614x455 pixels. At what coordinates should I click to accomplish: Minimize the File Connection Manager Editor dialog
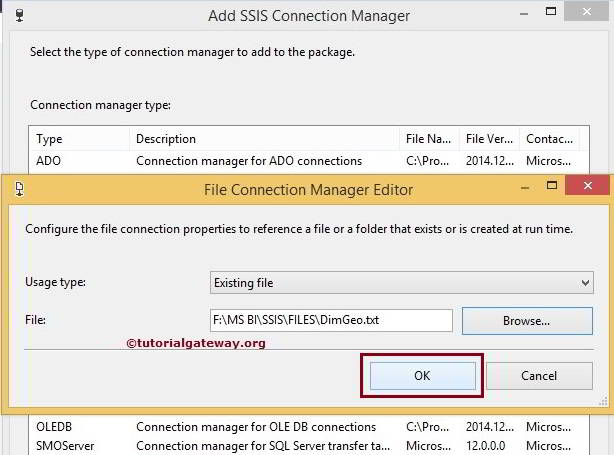click(524, 187)
